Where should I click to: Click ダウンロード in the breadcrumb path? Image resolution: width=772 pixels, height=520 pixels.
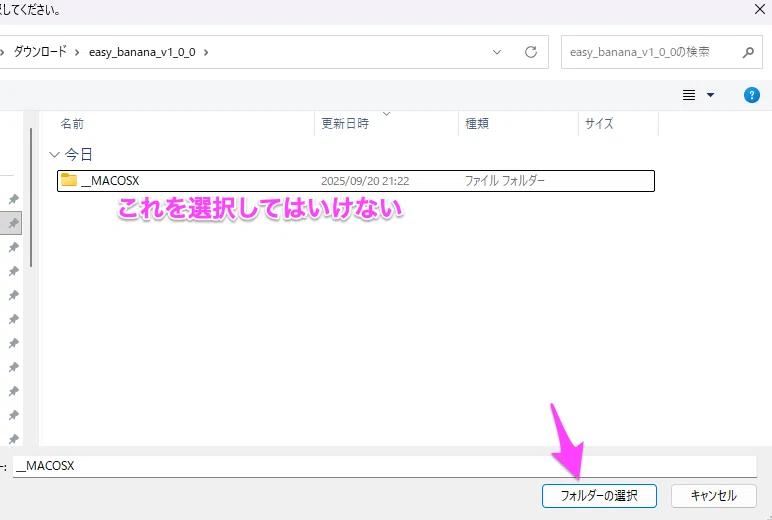pos(40,52)
